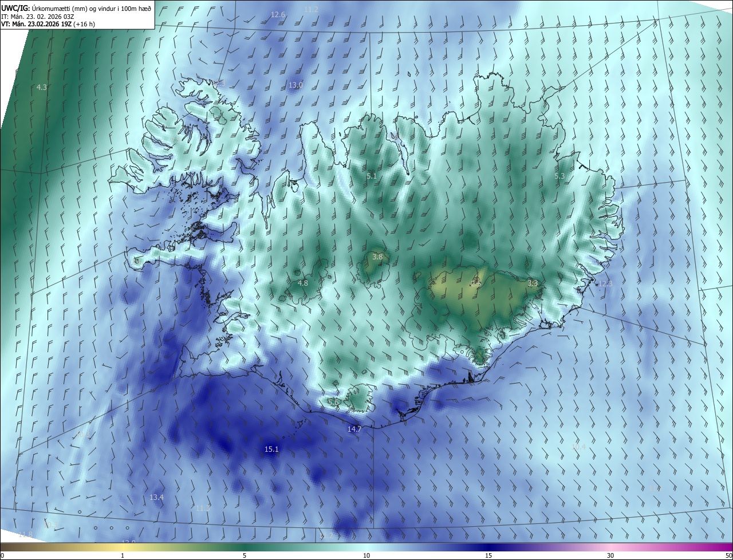Image resolution: width=733 pixels, height=560 pixels.
Task: Click the 4.8 value in west-central Iceland
Action: pos(303,283)
